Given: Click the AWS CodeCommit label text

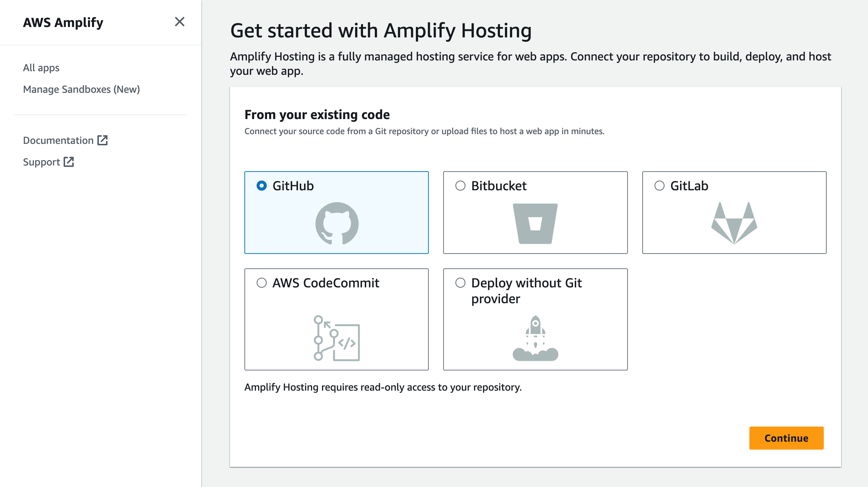Looking at the screenshot, I should click(326, 283).
